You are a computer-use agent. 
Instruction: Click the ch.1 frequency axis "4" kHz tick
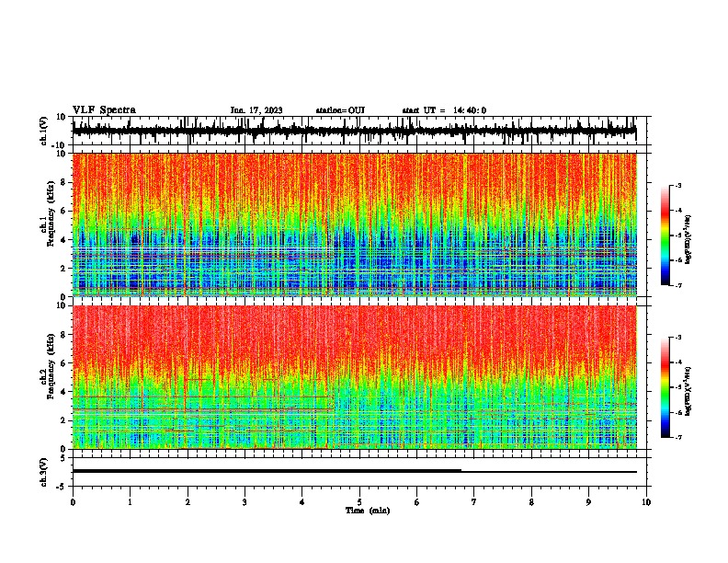tap(63, 240)
